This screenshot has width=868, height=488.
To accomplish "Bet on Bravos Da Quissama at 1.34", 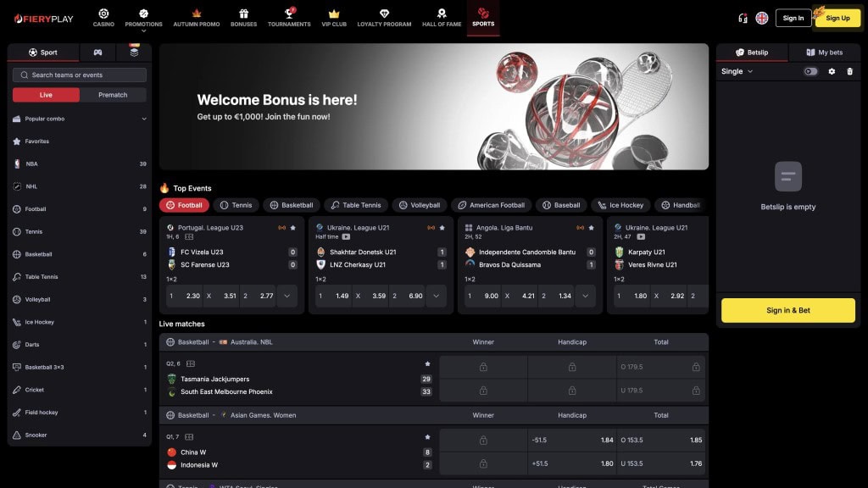I will click(556, 296).
